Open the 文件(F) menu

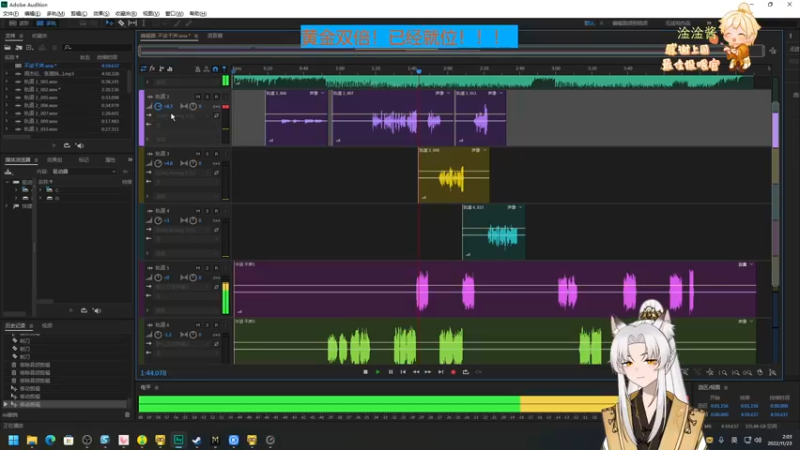11,14
